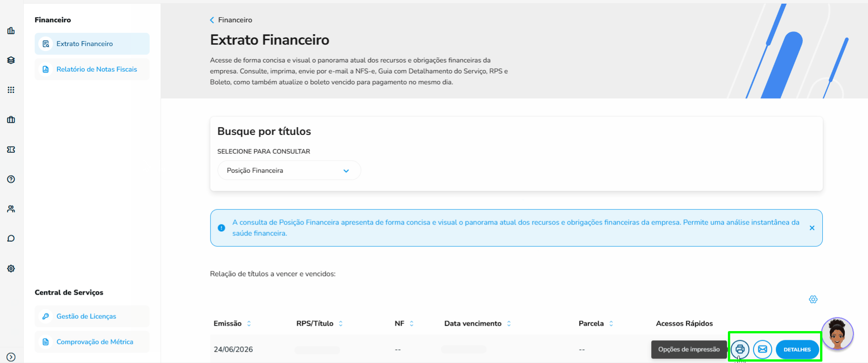
Task: Open the help question mark icon
Action: click(x=11, y=179)
